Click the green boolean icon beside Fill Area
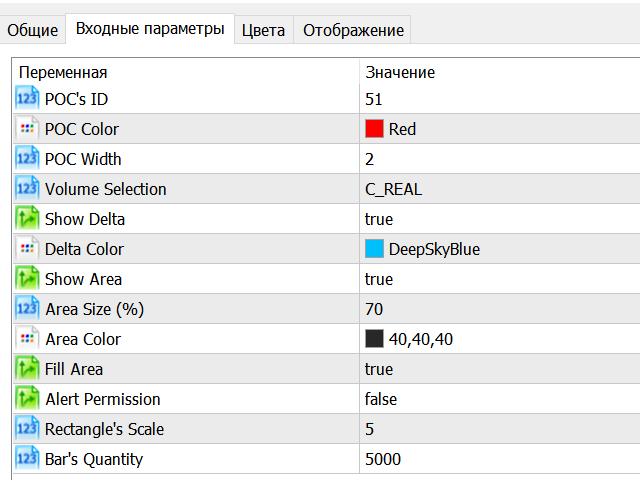The height and width of the screenshot is (480, 640). point(27,369)
